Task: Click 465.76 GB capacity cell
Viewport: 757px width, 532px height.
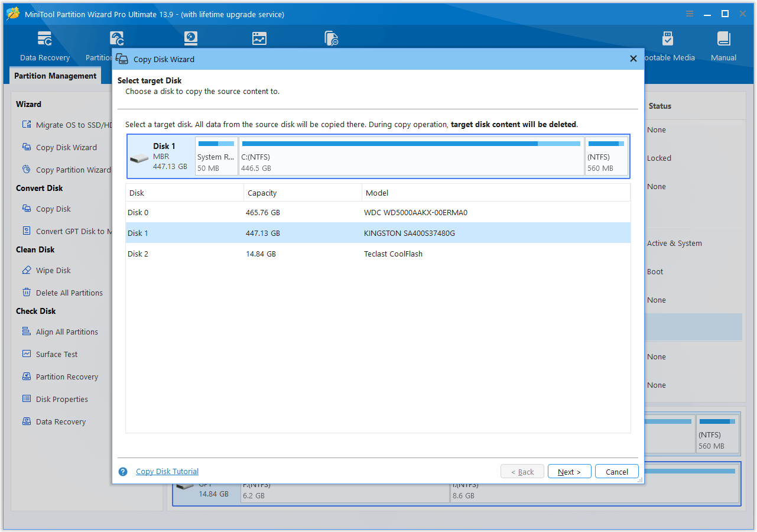Action: pyautogui.click(x=263, y=212)
